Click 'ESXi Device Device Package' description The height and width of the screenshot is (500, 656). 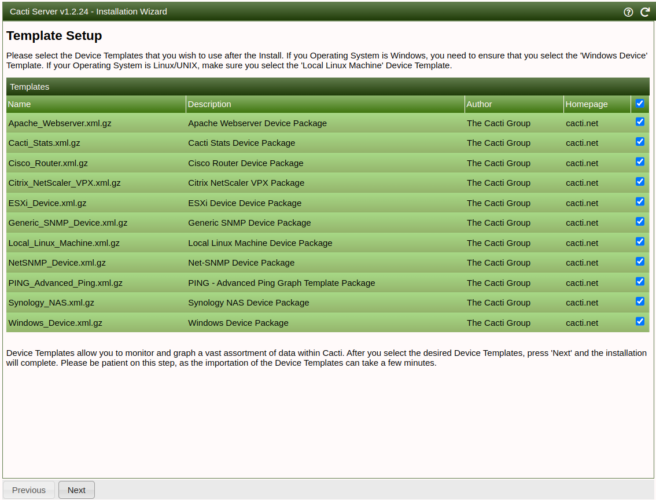coord(245,203)
